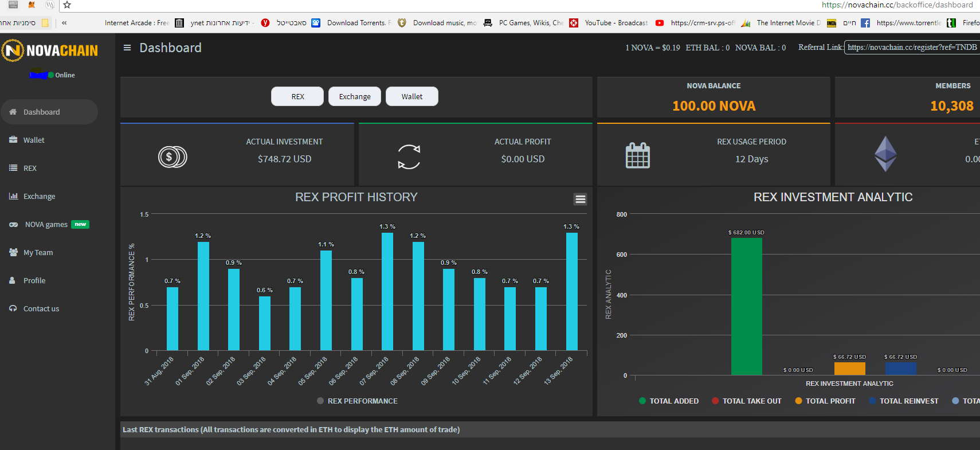Select the Referral Link field
Viewport: 980px width, 450px height.
click(x=912, y=48)
